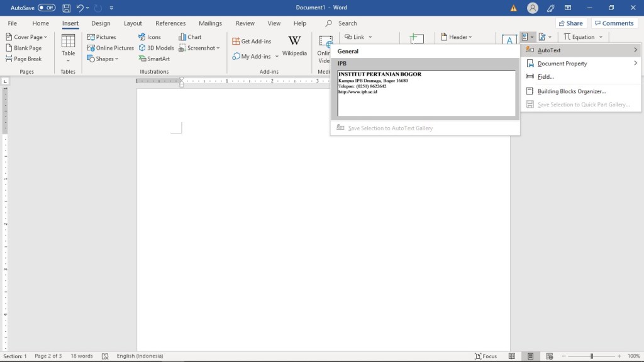Expand the Shapes dropdown
The width and height of the screenshot is (644, 362).
103,59
